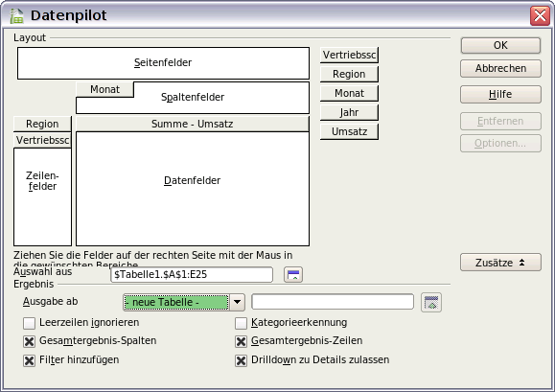Viewport: 555px width, 392px height.
Task: Click the shrink icon next to Auswahl aus field
Action: pyautogui.click(x=293, y=274)
